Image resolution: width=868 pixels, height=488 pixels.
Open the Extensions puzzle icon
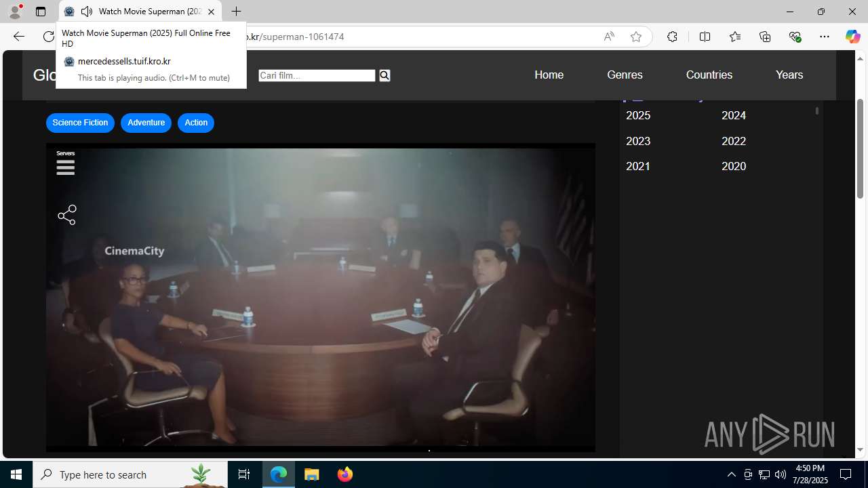(x=672, y=37)
